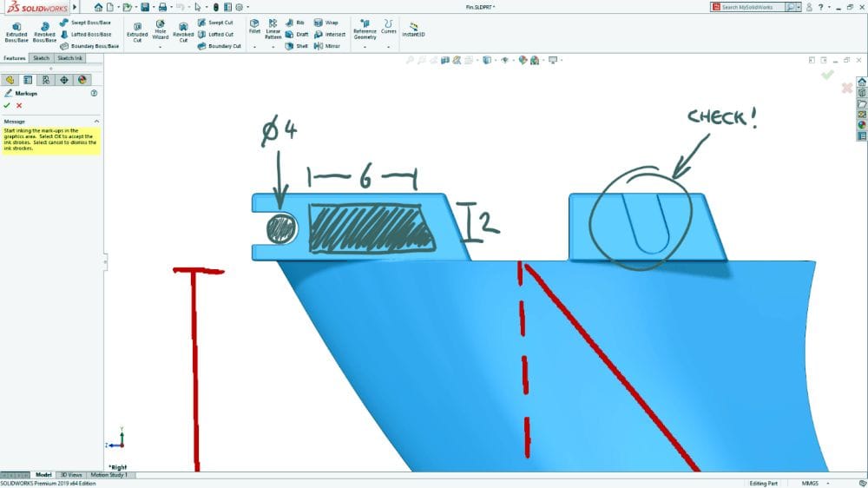The image size is (868, 488).
Task: Click the Save icon in the top toolbar
Action: coord(145,7)
